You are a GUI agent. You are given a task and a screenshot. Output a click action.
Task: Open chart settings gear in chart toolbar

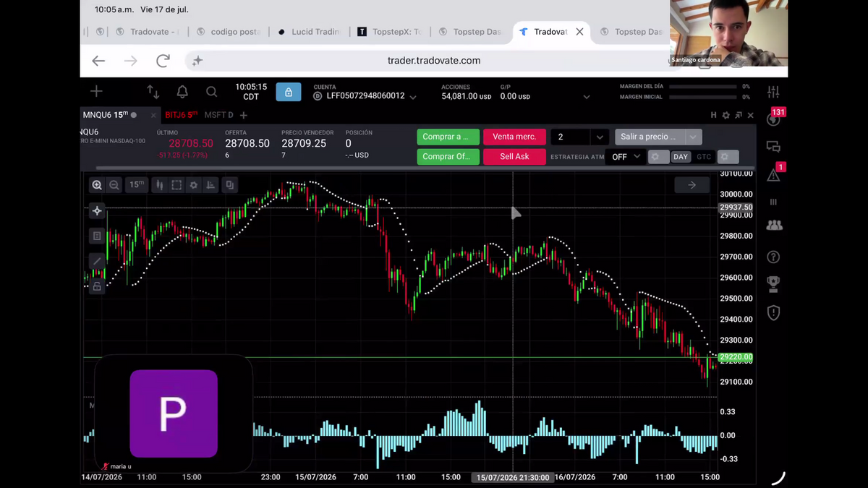click(193, 185)
